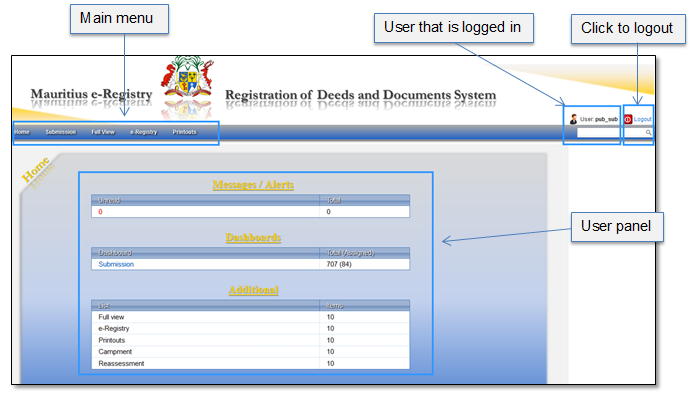The width and height of the screenshot is (695, 396).
Task: Select the Full view list row
Action: [250, 317]
